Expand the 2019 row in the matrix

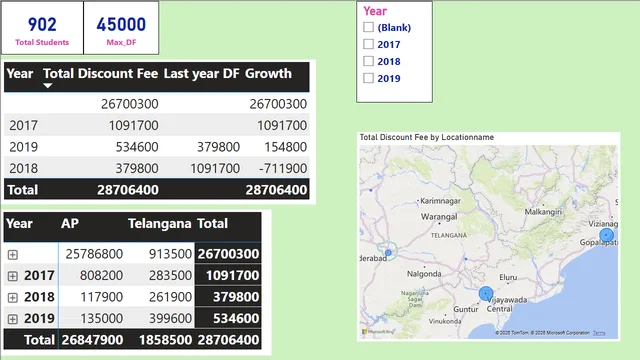pyautogui.click(x=13, y=319)
